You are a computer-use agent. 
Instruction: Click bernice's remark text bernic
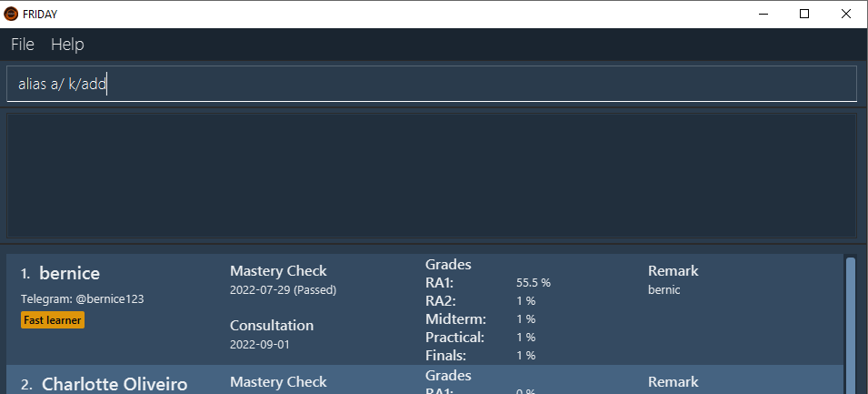coord(663,290)
